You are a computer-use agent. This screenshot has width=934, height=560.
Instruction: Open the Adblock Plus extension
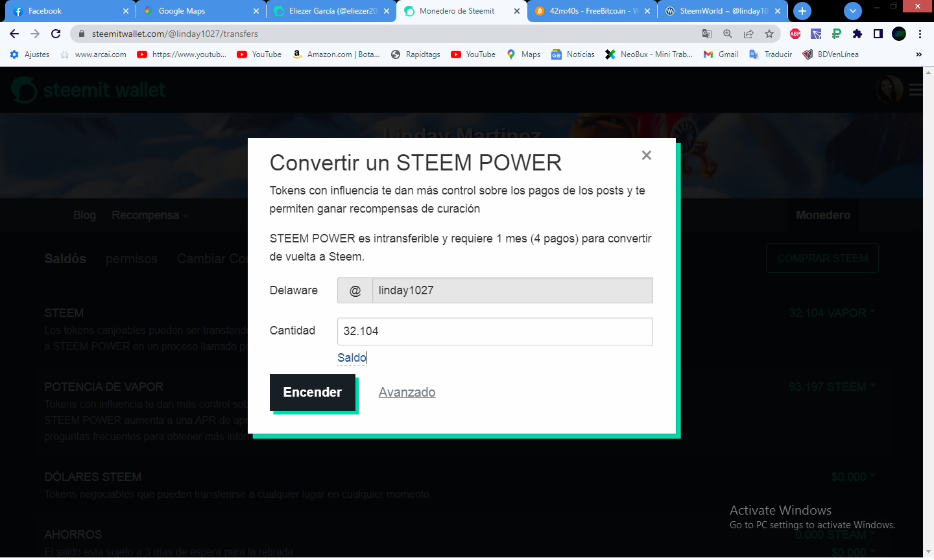pos(795,34)
